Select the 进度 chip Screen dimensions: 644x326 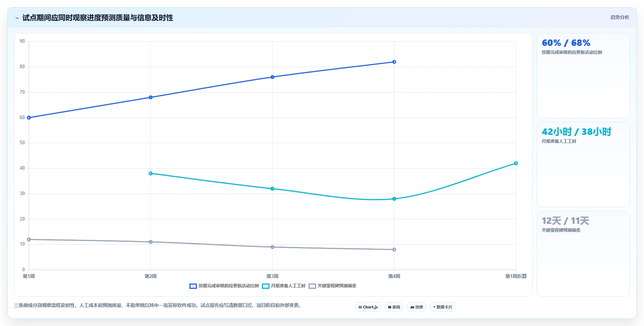pyautogui.click(x=417, y=307)
